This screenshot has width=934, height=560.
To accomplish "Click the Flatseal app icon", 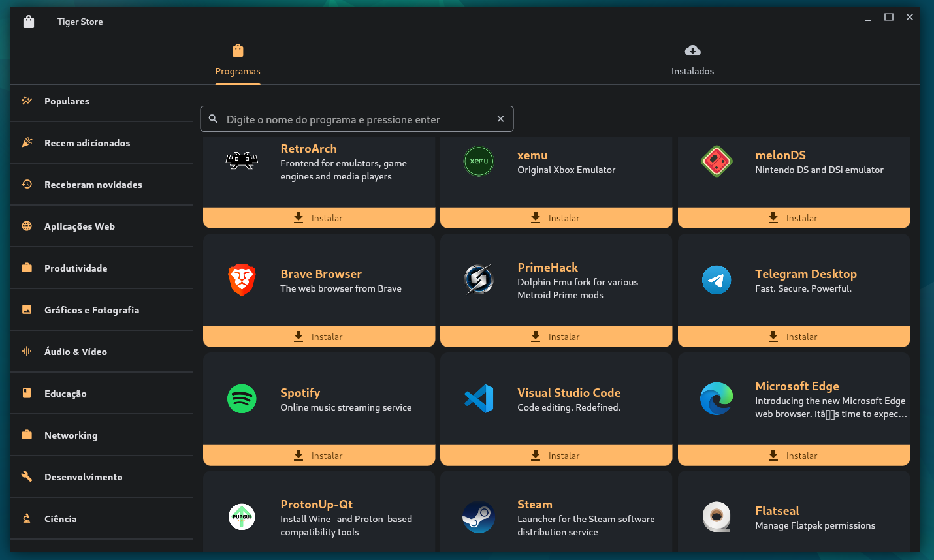I will [x=717, y=517].
